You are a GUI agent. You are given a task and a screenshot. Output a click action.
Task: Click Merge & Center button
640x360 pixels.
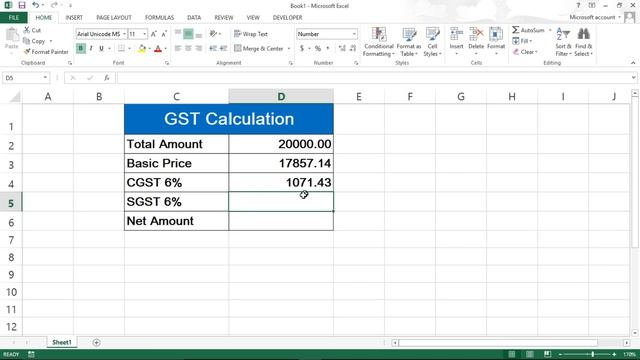coord(259,49)
